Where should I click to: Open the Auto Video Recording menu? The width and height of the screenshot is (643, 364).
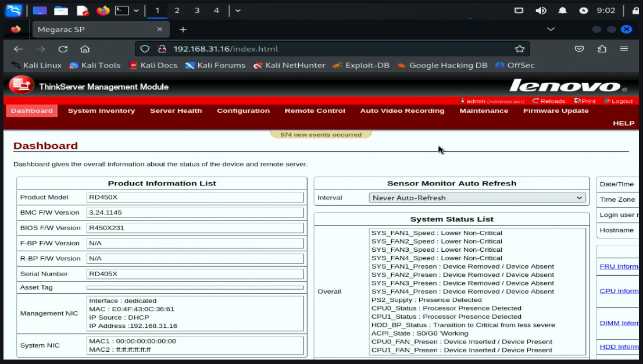[402, 111]
